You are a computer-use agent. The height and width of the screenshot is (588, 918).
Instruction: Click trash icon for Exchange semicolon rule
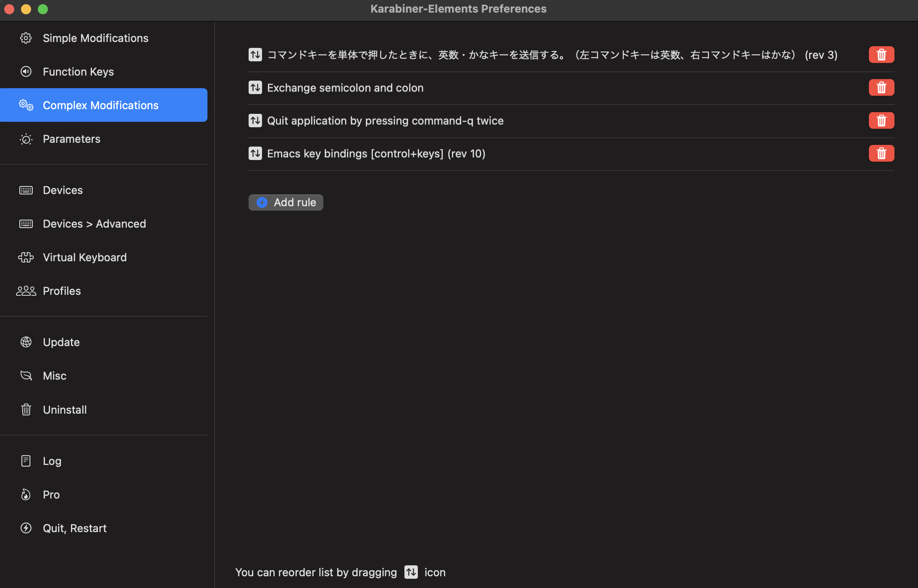coord(881,87)
